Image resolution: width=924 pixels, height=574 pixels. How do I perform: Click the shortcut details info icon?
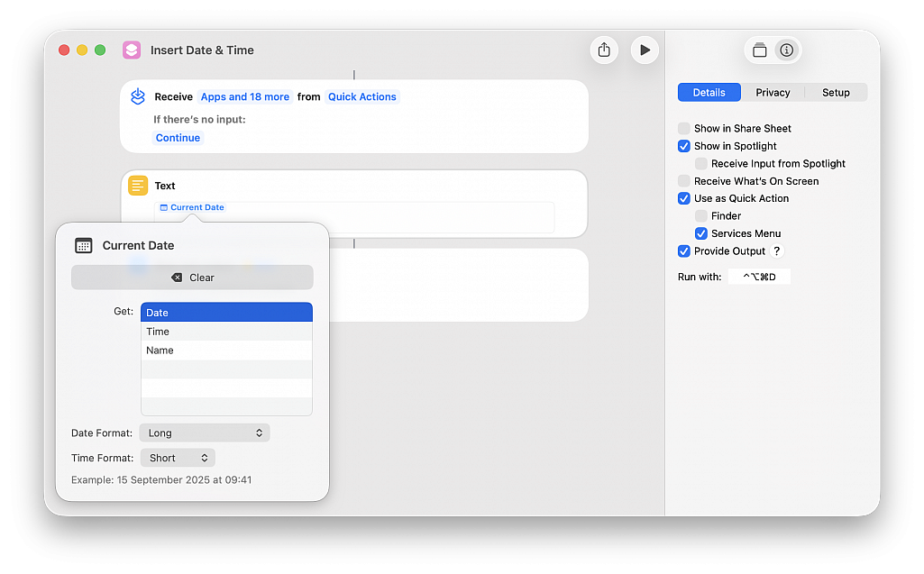point(787,50)
